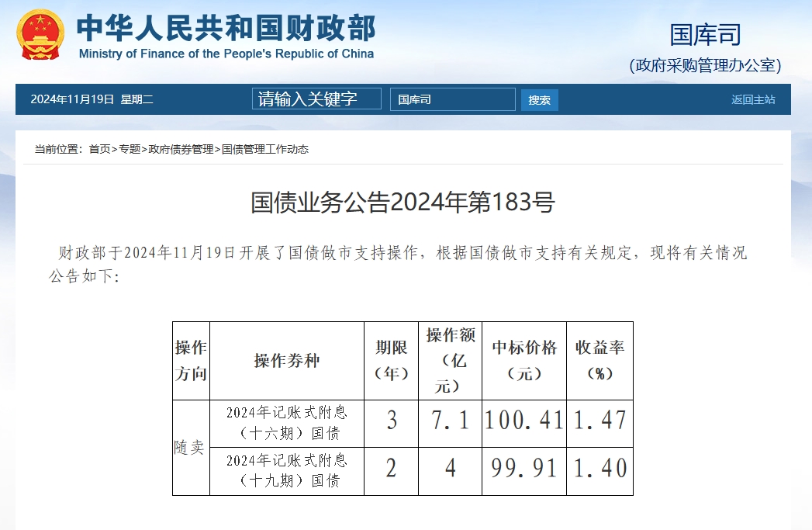Click the national emblem logo
Viewport: 812px width, 530px height.
pyautogui.click(x=40, y=35)
